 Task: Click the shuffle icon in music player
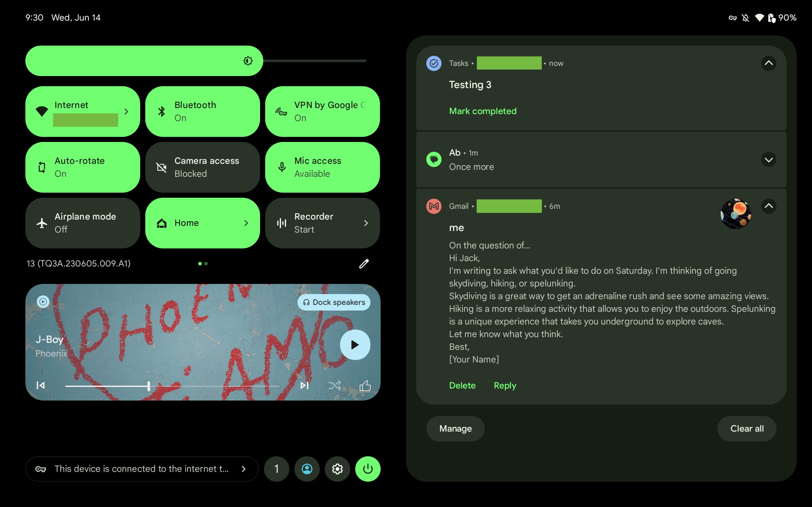click(334, 386)
